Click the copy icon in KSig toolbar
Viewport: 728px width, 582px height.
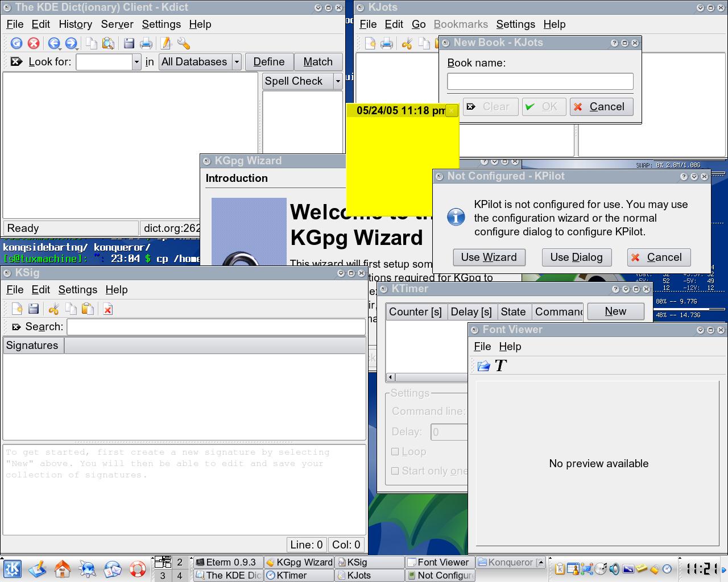click(71, 309)
